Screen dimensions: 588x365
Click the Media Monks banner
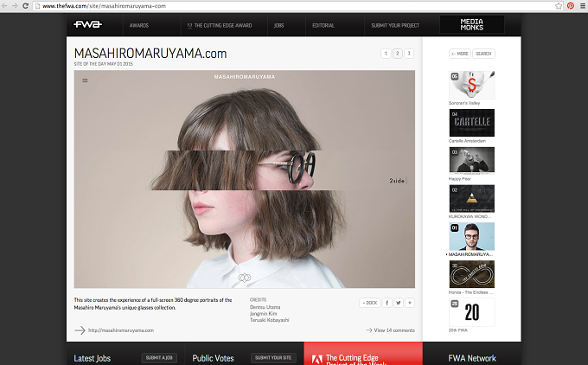(x=472, y=25)
